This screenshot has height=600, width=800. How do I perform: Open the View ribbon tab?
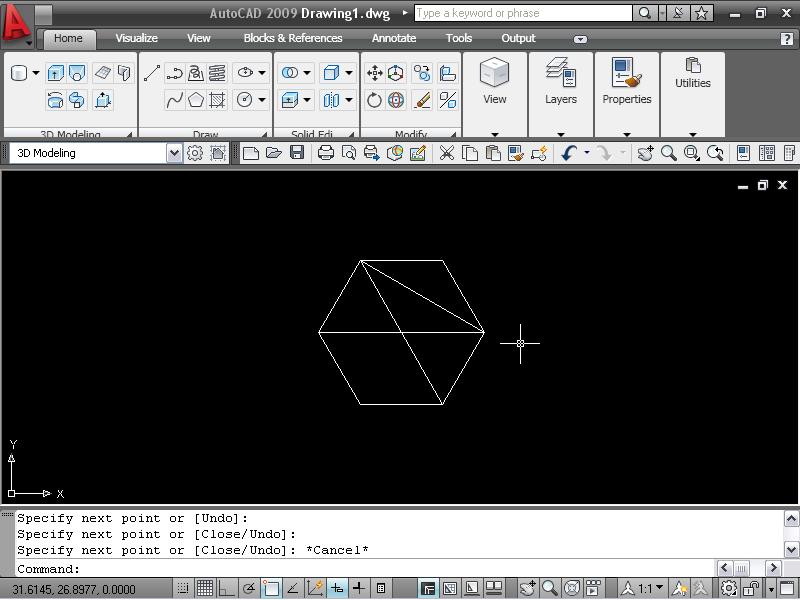198,38
